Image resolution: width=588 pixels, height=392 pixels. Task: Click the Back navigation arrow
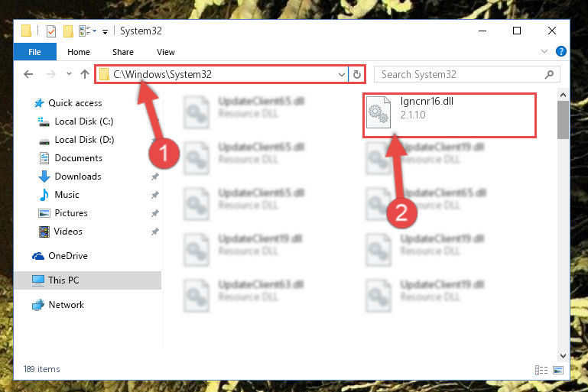(28, 74)
